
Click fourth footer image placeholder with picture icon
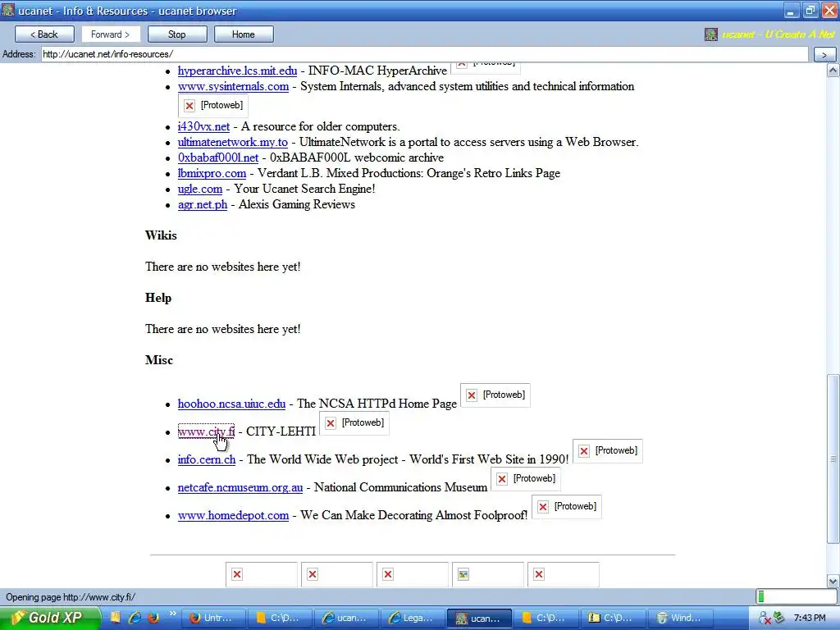[488, 574]
